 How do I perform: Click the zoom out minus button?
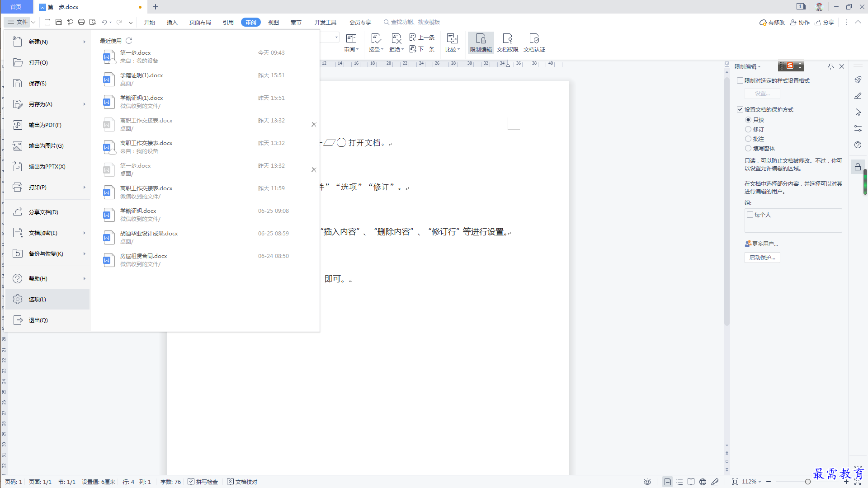pyautogui.click(x=769, y=482)
